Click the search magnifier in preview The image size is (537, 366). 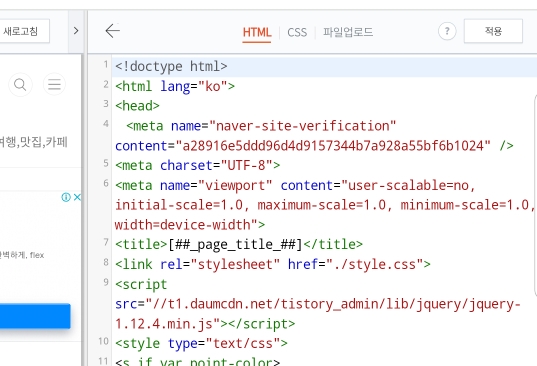[x=20, y=85]
